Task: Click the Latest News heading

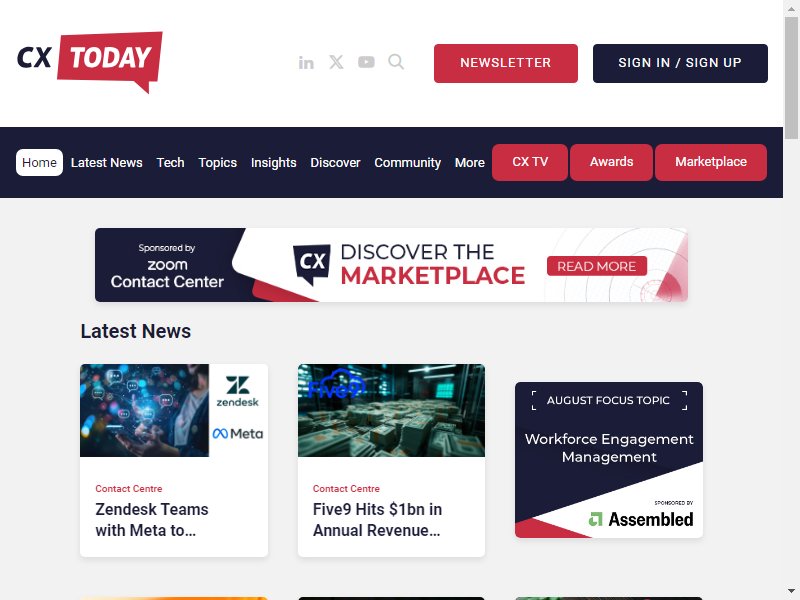Action: tap(136, 331)
